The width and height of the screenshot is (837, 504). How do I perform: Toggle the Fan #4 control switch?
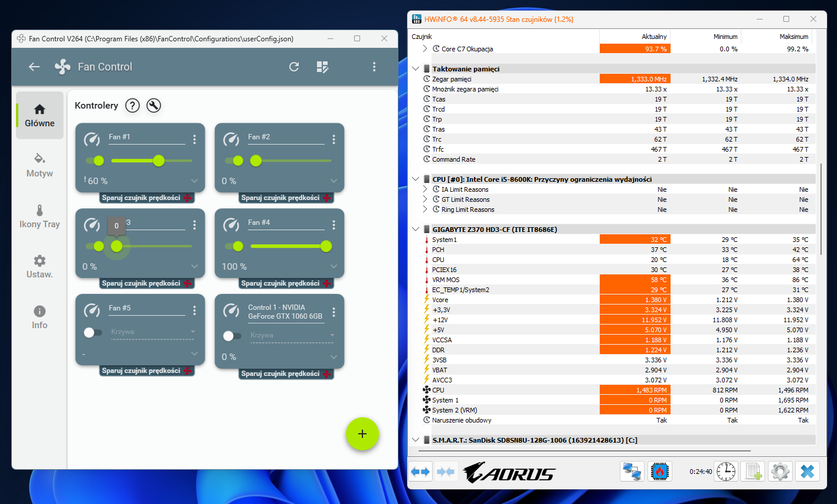point(234,246)
